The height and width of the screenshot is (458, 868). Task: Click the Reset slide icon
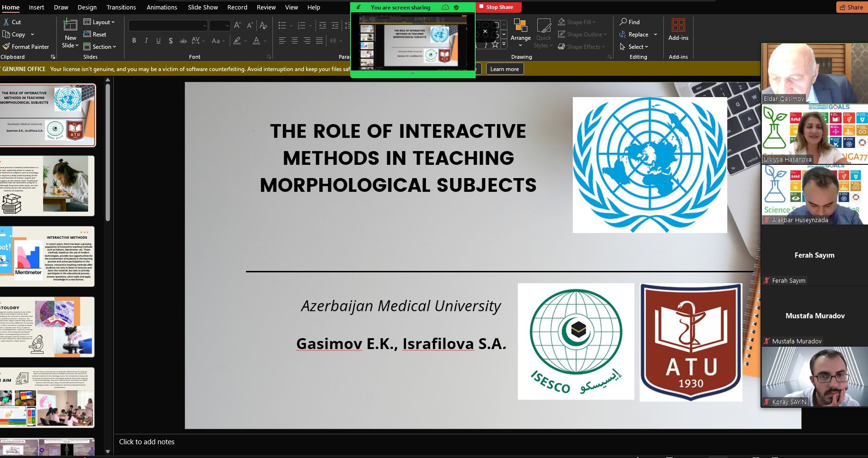[87, 34]
